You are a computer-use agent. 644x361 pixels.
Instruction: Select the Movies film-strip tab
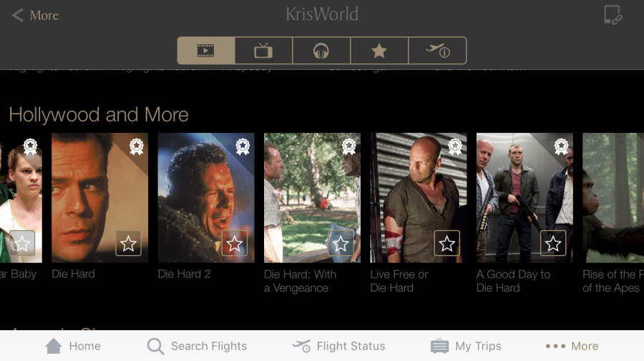click(x=206, y=51)
